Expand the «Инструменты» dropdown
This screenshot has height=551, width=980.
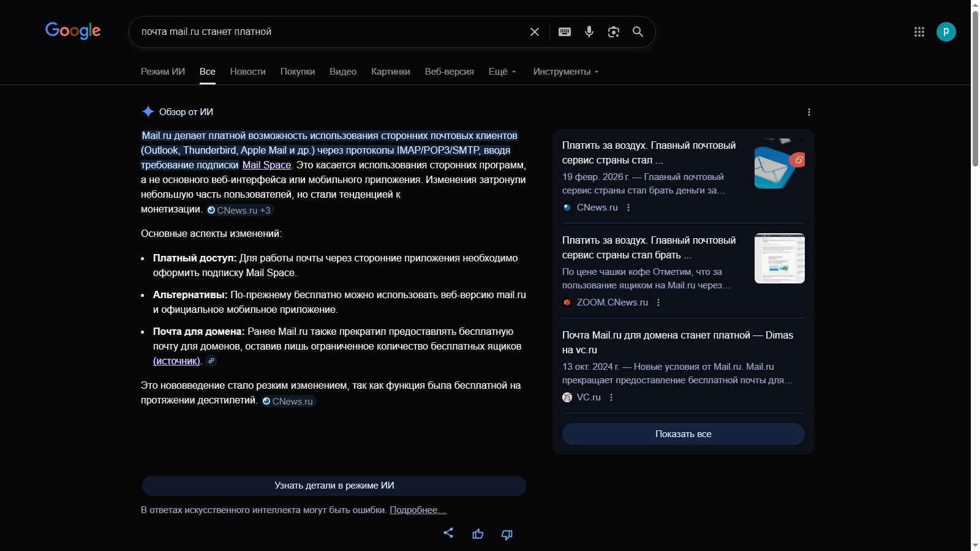[566, 72]
